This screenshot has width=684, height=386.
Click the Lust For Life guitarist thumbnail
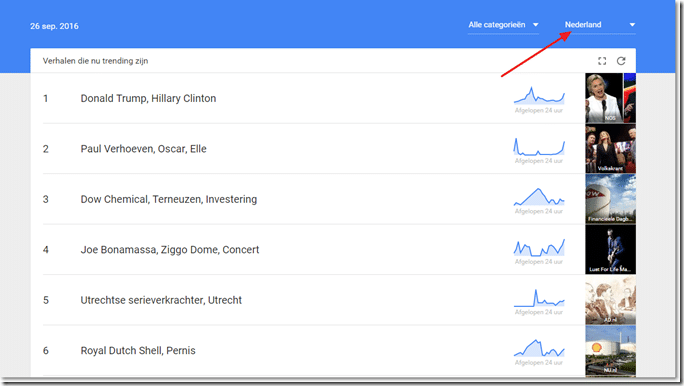point(610,249)
